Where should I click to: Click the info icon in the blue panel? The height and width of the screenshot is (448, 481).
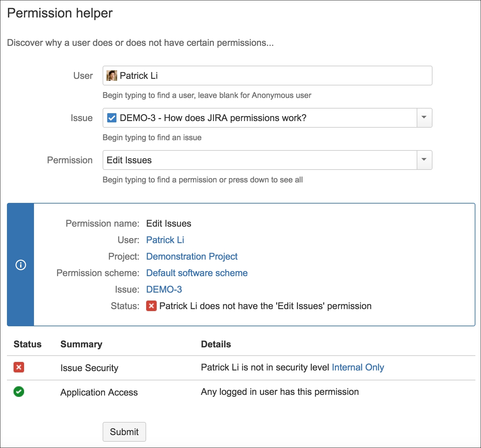[x=21, y=265]
